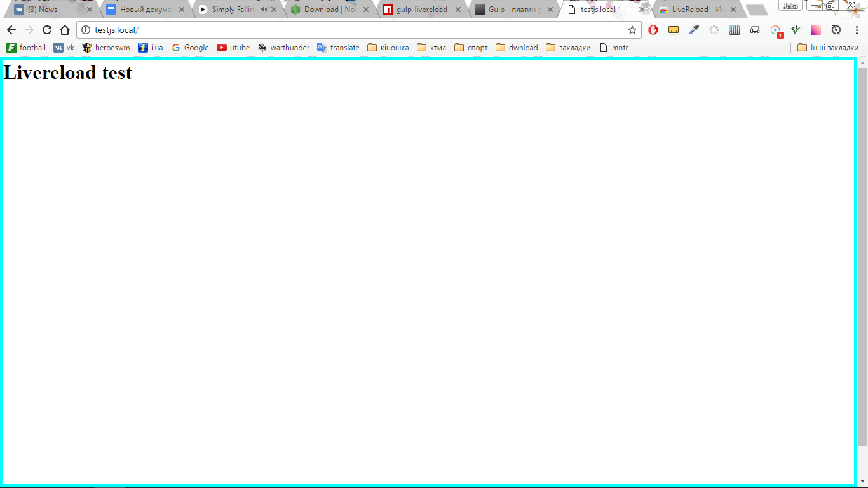
Task: Bookmark this page with the star
Action: pos(632,30)
